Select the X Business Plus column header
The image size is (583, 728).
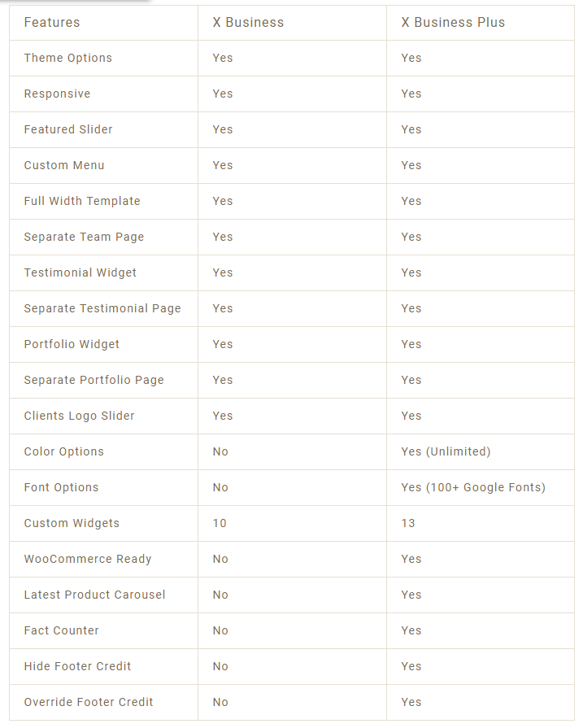point(453,23)
